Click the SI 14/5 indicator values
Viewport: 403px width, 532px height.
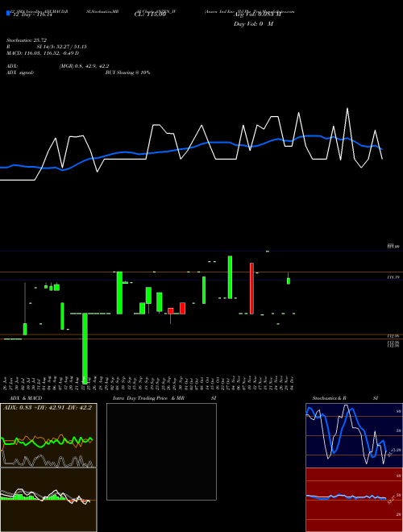[61, 47]
